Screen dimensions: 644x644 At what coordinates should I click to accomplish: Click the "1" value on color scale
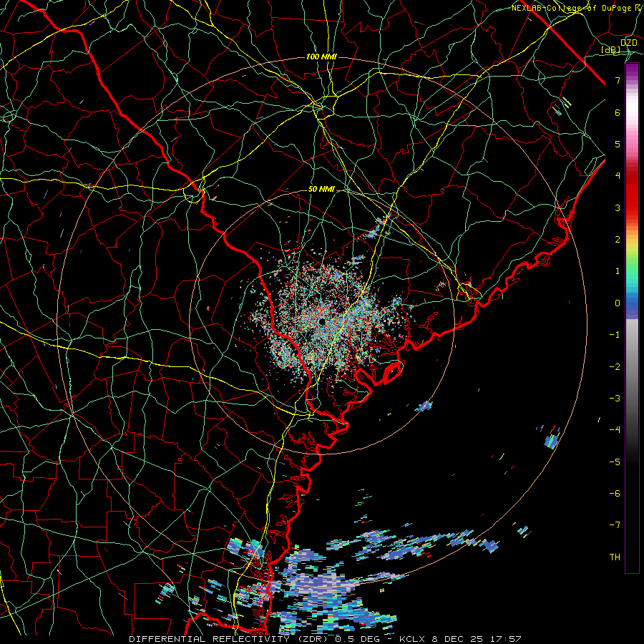pos(618,271)
